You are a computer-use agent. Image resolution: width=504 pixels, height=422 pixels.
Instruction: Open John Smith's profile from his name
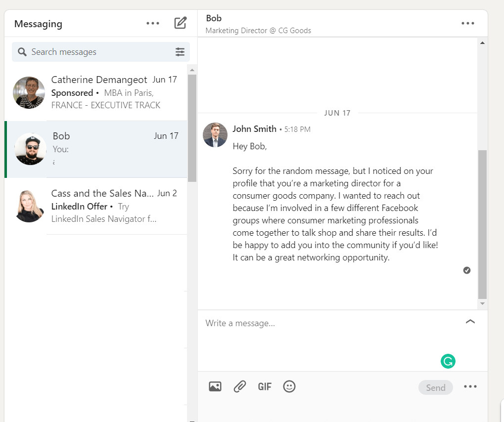click(x=254, y=128)
